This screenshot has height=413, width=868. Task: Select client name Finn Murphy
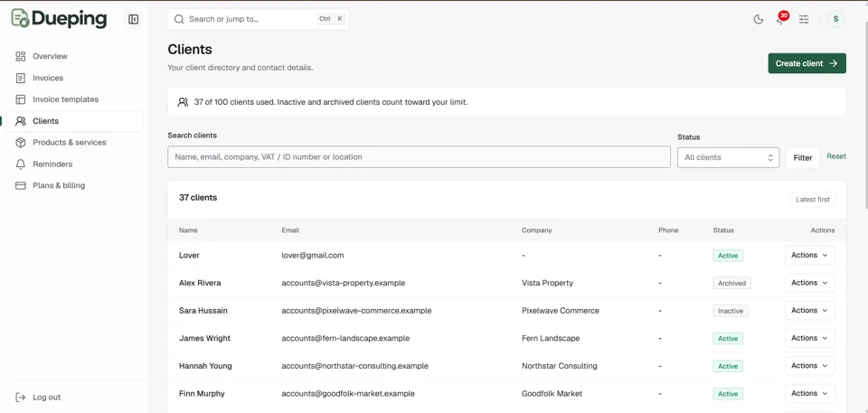[x=202, y=394]
